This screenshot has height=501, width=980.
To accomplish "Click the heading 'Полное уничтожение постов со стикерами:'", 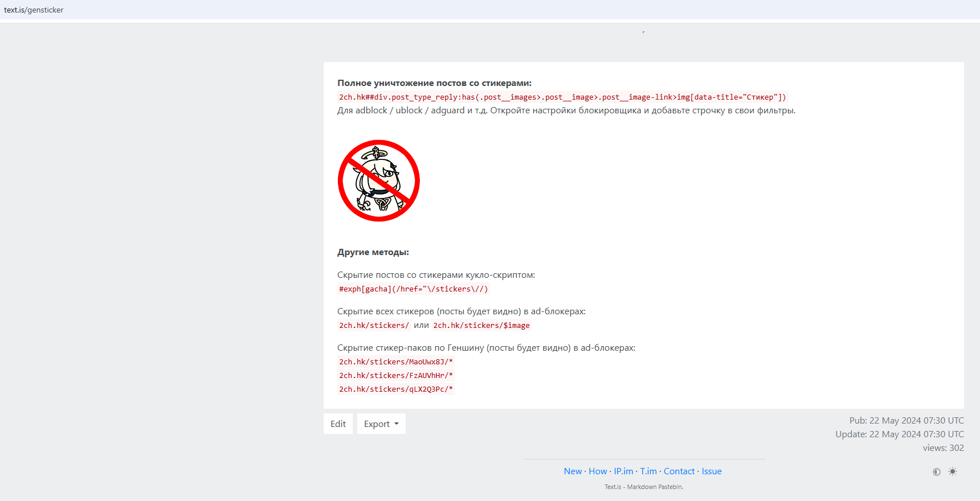I will [x=434, y=83].
